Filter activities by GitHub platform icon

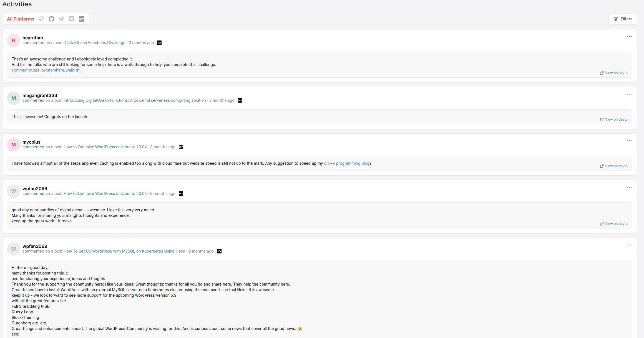pos(52,19)
